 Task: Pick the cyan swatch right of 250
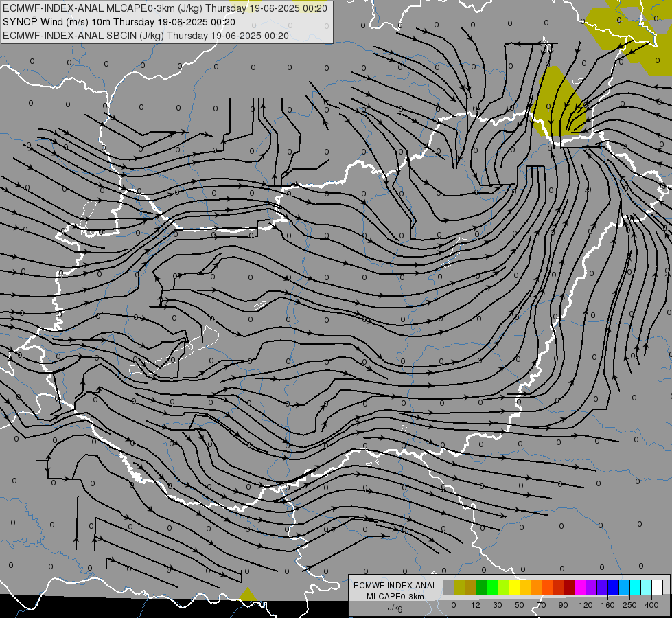coord(635,588)
